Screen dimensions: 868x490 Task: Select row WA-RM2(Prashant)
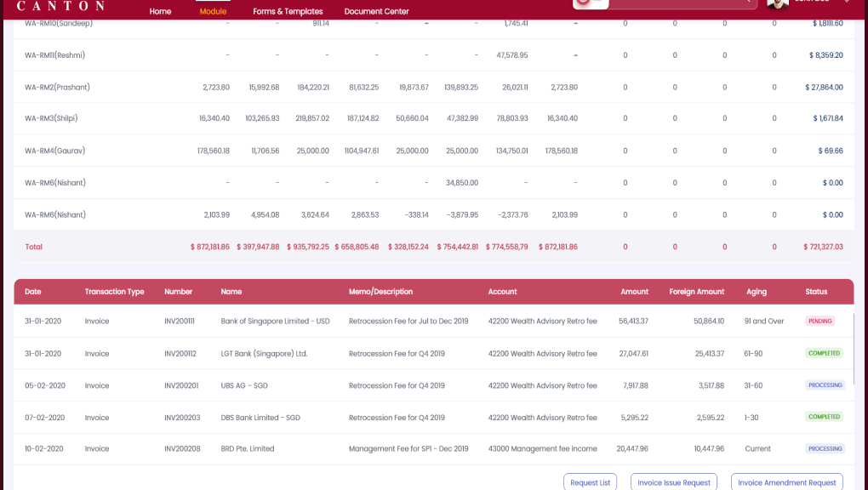(x=434, y=87)
